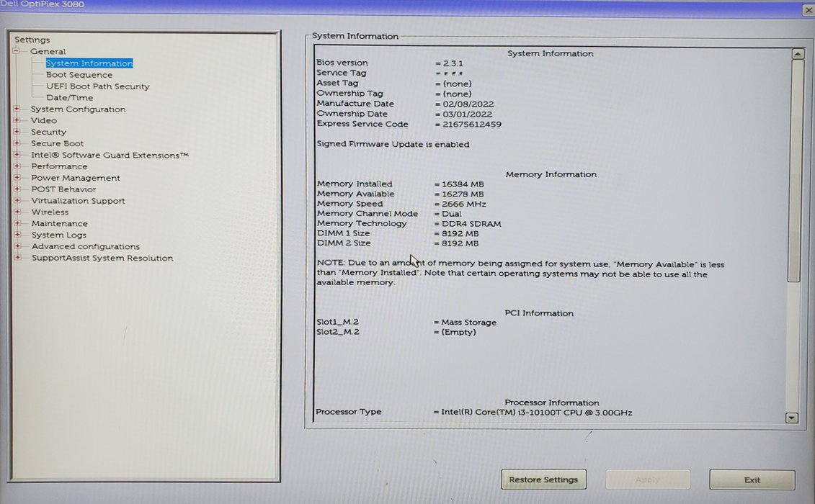Click Express Service Code value 21675612459
The image size is (815, 504).
coord(472,124)
